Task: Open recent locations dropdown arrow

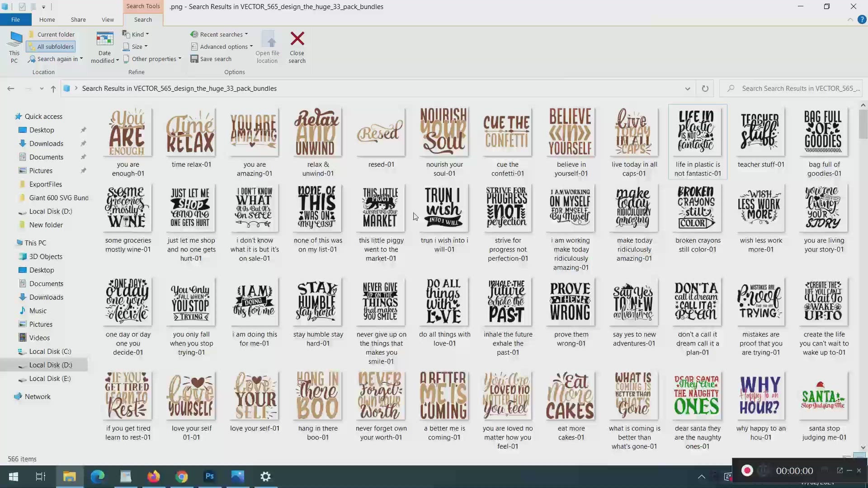Action: click(42, 89)
